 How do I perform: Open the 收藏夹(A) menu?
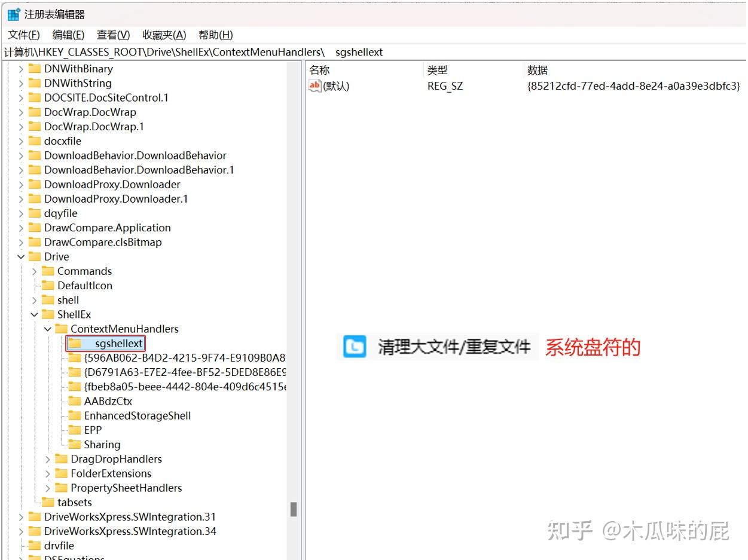pos(164,35)
